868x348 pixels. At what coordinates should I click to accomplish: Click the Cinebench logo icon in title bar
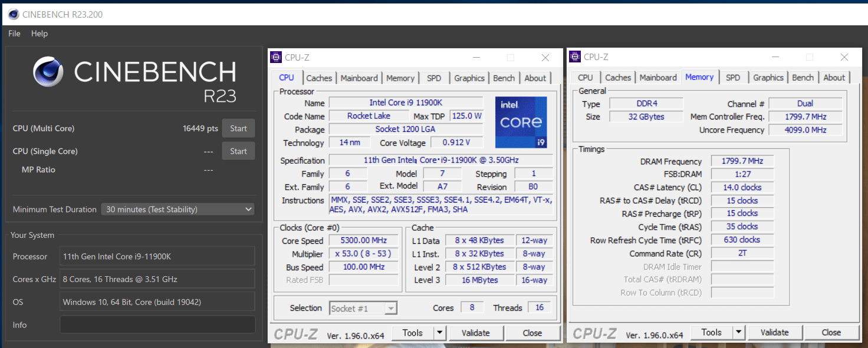13,14
